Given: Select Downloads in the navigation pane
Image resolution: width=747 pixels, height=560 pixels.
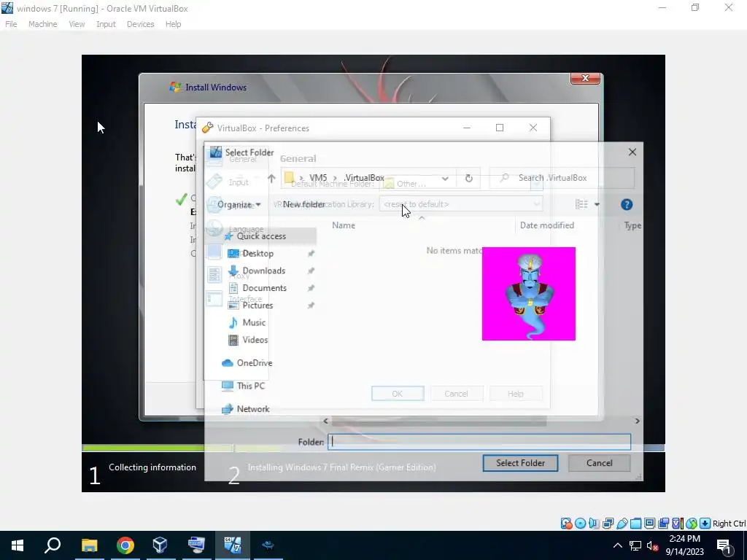Looking at the screenshot, I should click(x=263, y=271).
